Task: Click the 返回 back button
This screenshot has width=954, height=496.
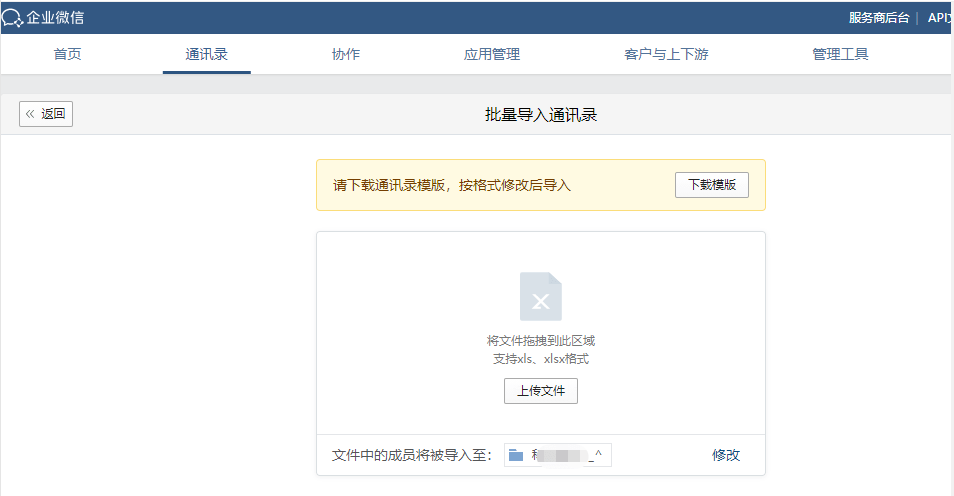Action: coord(46,114)
